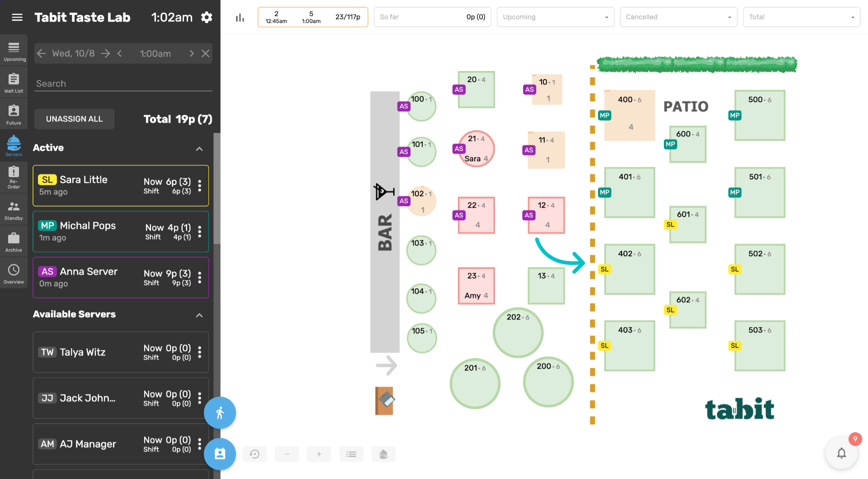Step forward the time selector
This screenshot has height=479, width=868.
coord(192,53)
